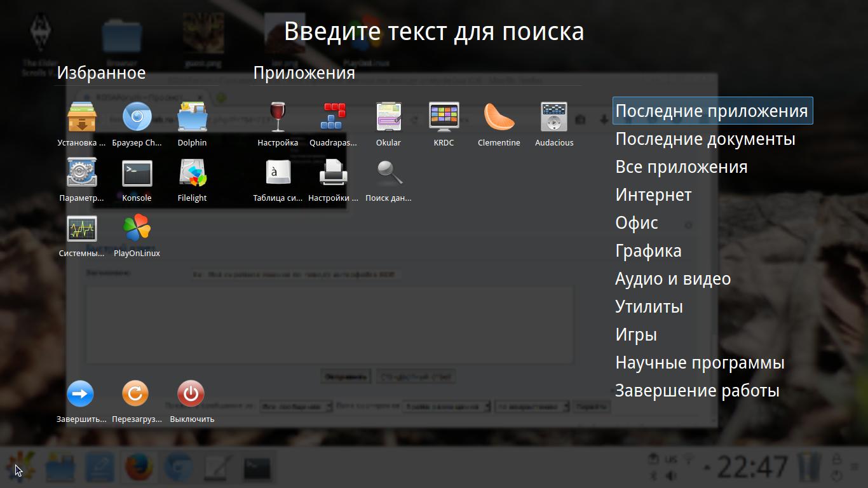Click the Завершить сеанс logout button
The width and height of the screenshot is (868, 488).
[x=81, y=401]
